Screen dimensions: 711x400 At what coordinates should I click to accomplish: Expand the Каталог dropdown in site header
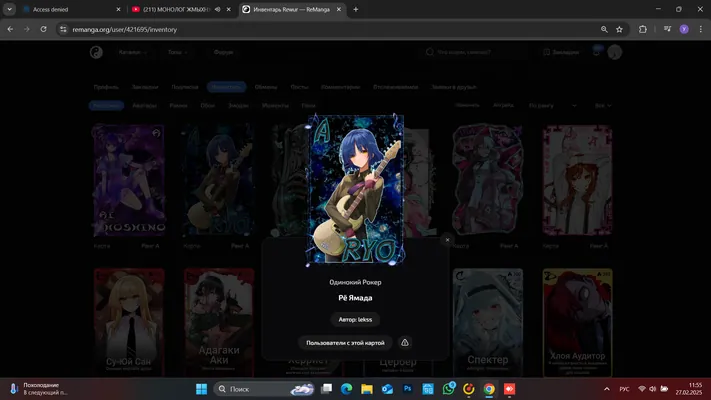pos(132,52)
